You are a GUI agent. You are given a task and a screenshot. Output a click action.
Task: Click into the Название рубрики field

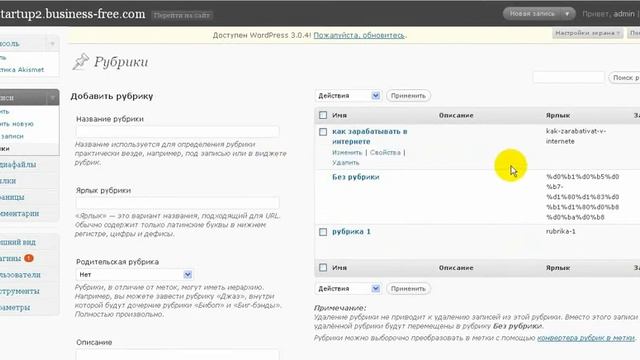click(x=177, y=131)
